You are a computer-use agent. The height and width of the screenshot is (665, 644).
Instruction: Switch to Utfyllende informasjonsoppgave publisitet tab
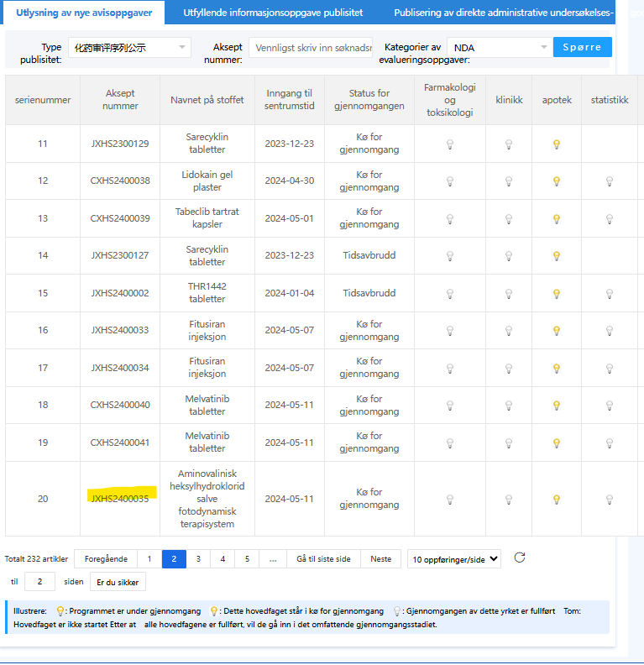coord(274,13)
